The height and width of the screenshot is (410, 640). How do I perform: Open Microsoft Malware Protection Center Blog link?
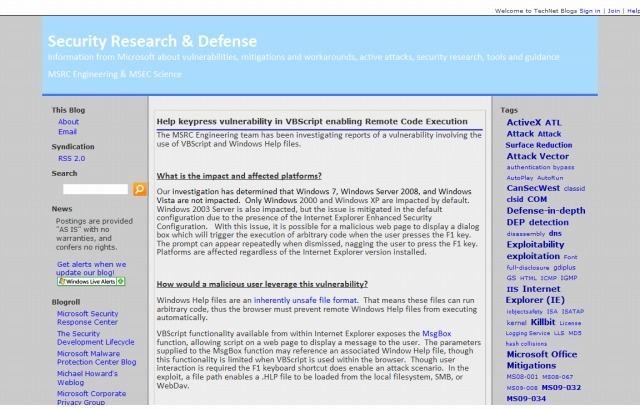click(96, 358)
